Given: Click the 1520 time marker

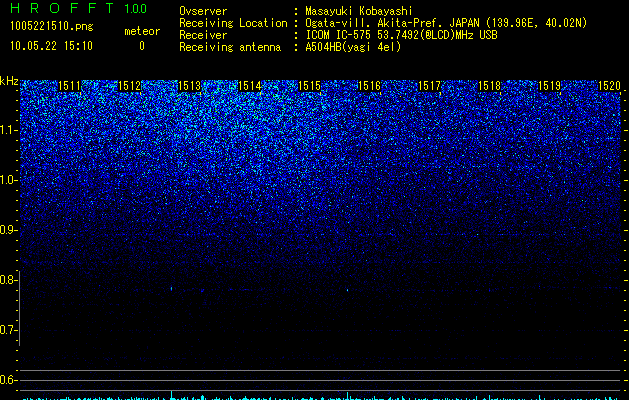Looking at the screenshot, I should point(609,86).
